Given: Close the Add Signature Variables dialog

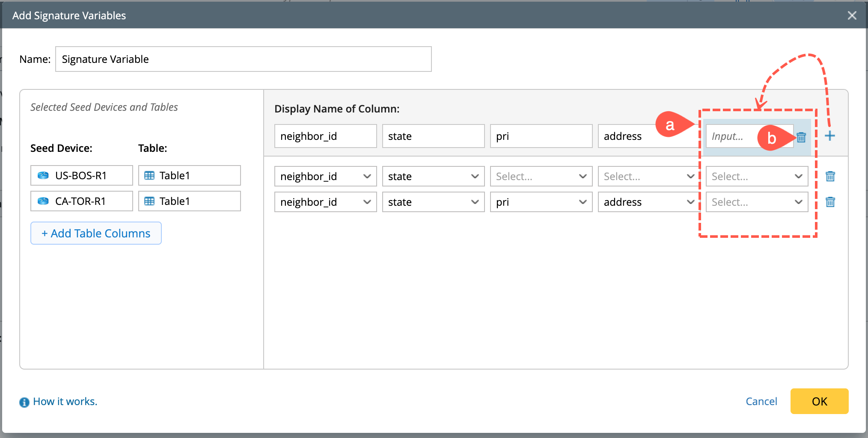Looking at the screenshot, I should (852, 15).
